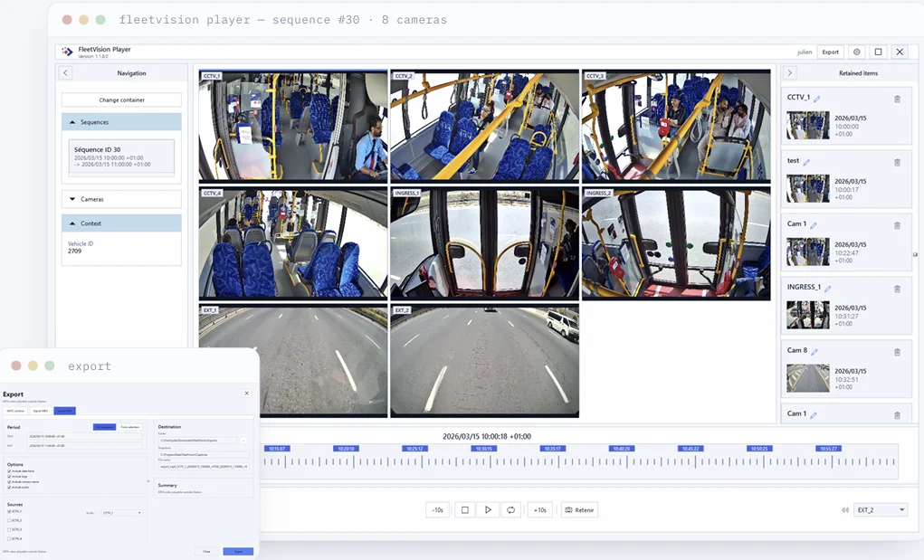Jump to timeline marker 10:15:07

coord(277,449)
